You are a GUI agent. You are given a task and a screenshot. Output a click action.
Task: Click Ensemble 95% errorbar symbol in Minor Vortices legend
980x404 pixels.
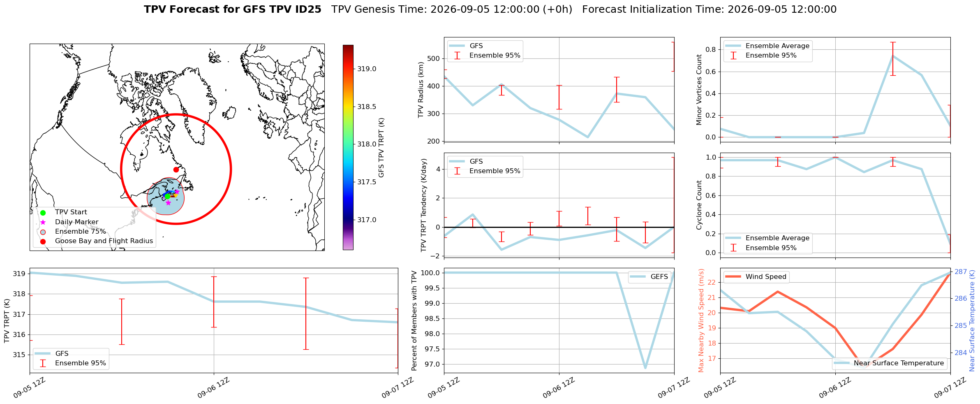[x=733, y=56]
